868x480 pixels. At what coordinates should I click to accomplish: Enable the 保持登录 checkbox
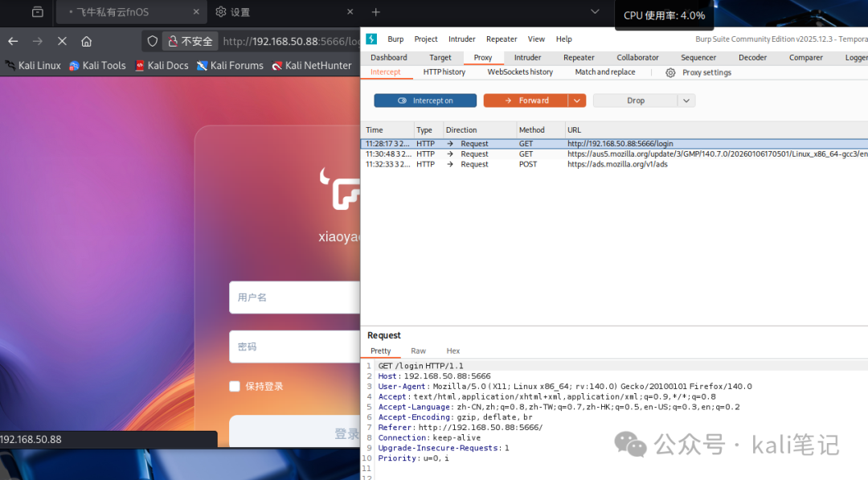click(234, 386)
